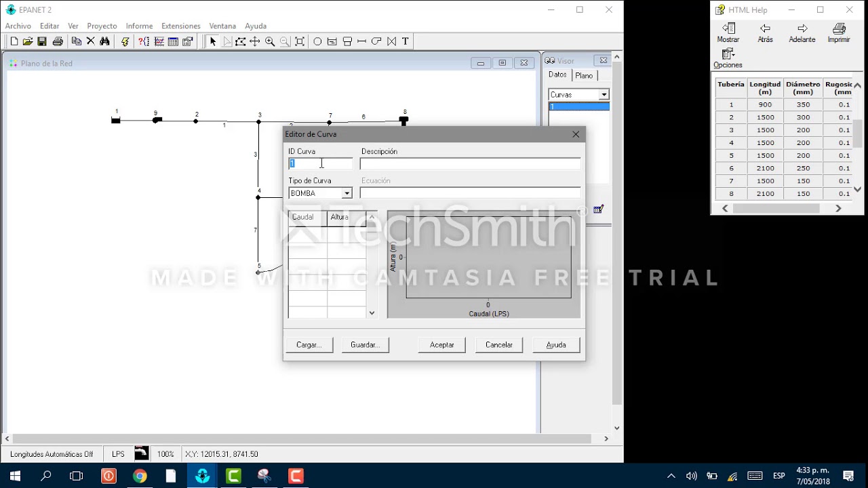Open notifications center in system tray

pyautogui.click(x=848, y=476)
